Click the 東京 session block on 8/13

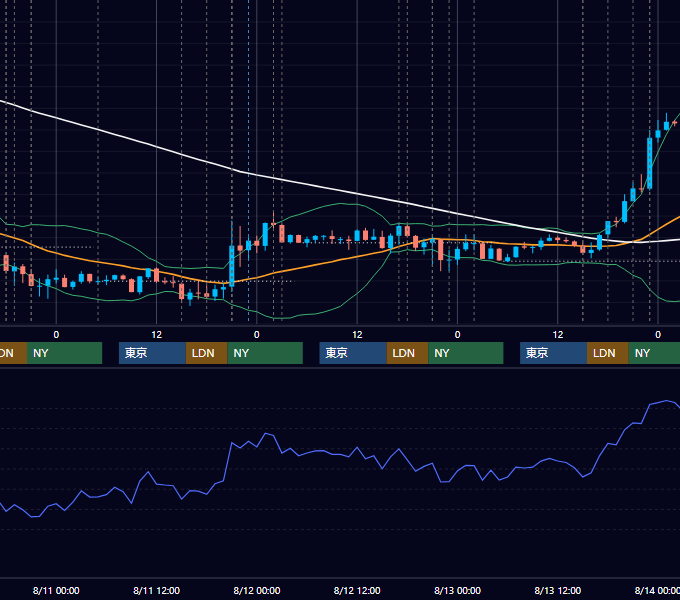(553, 353)
